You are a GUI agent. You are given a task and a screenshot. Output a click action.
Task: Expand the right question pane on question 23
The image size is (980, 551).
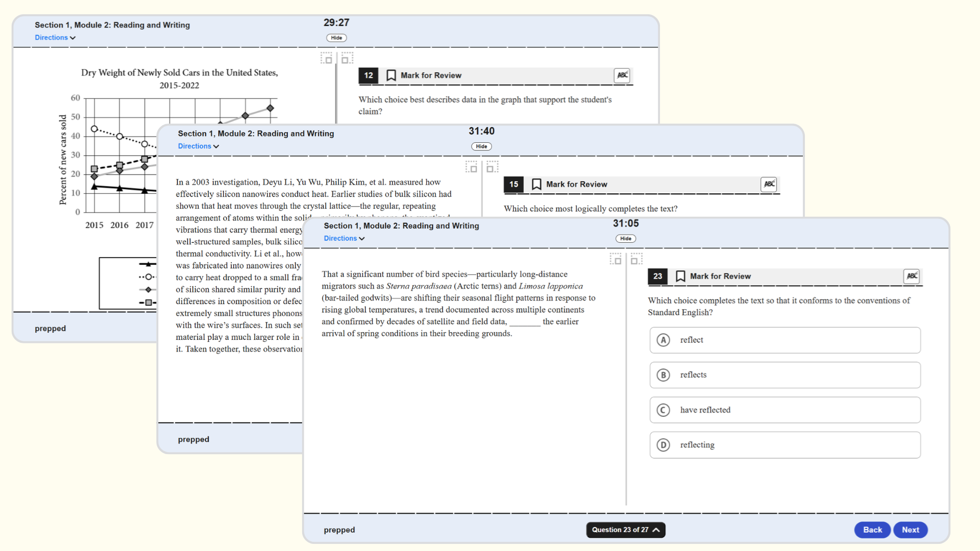[636, 259]
